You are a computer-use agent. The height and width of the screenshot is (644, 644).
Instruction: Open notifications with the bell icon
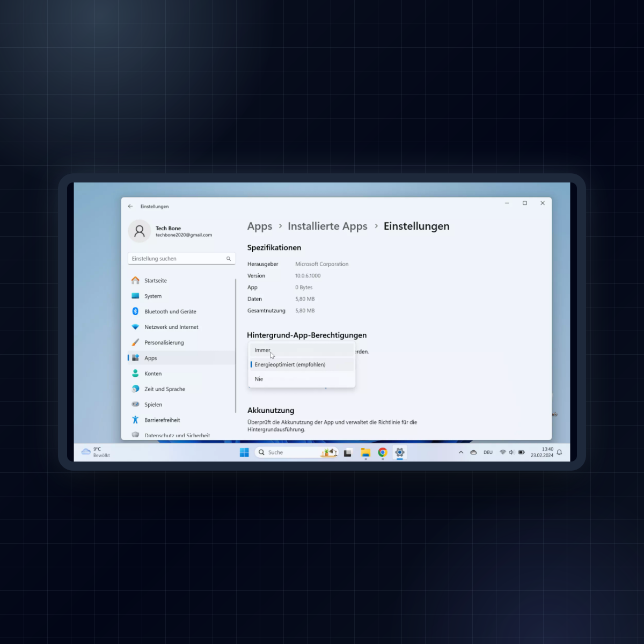(559, 452)
